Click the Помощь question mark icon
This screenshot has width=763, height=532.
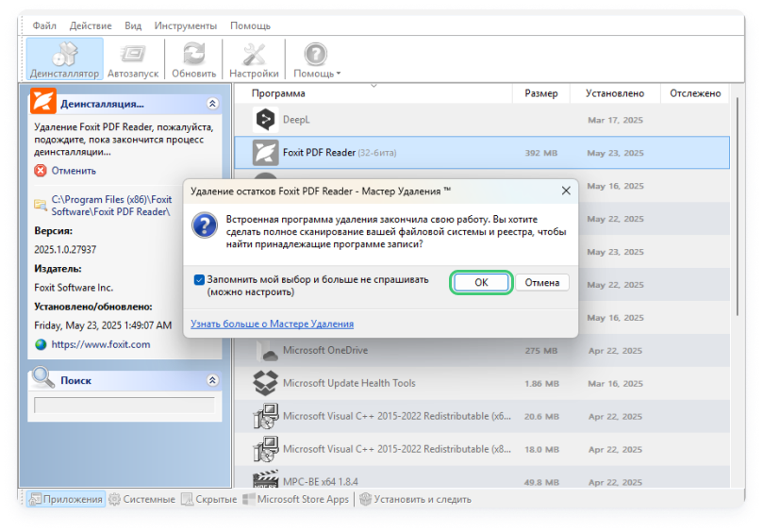click(x=315, y=54)
